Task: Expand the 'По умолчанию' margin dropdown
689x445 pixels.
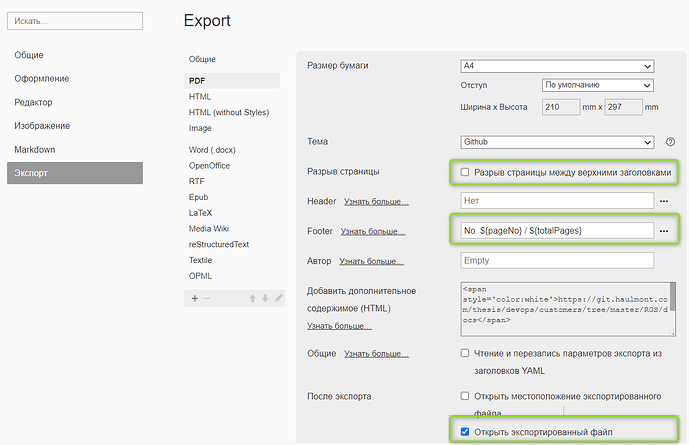Action: 597,85
